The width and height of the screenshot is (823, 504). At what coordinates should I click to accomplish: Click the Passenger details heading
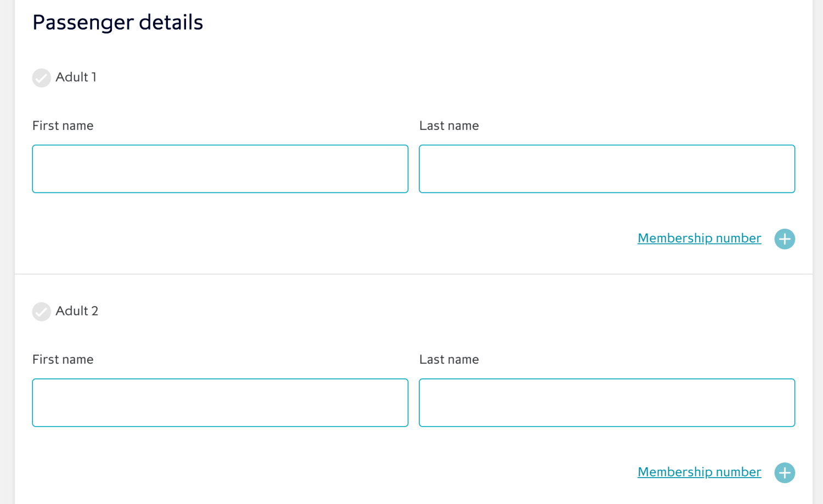tap(117, 22)
